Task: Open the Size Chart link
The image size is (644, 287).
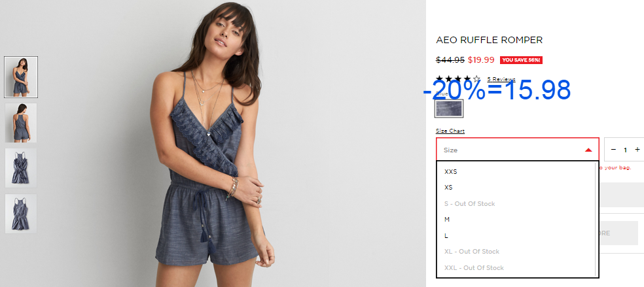Action: [x=450, y=131]
